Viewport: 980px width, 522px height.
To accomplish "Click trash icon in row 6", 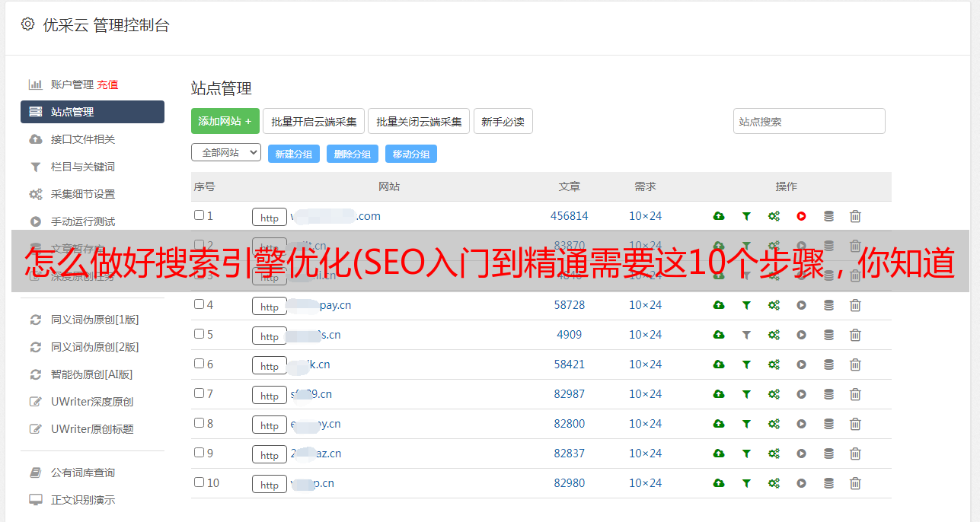I will pyautogui.click(x=855, y=364).
